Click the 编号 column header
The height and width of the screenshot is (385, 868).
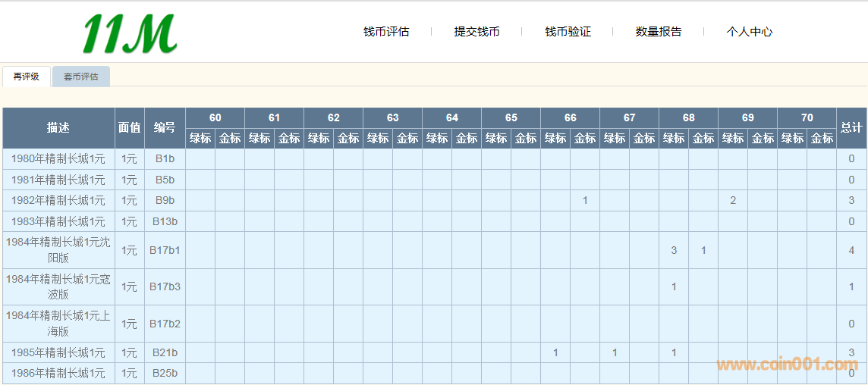coord(165,128)
